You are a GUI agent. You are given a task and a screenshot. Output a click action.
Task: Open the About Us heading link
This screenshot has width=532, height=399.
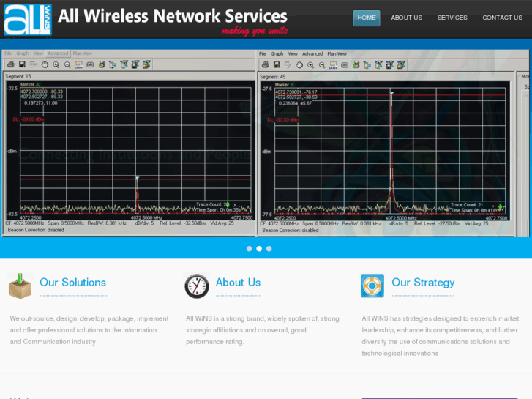point(238,283)
